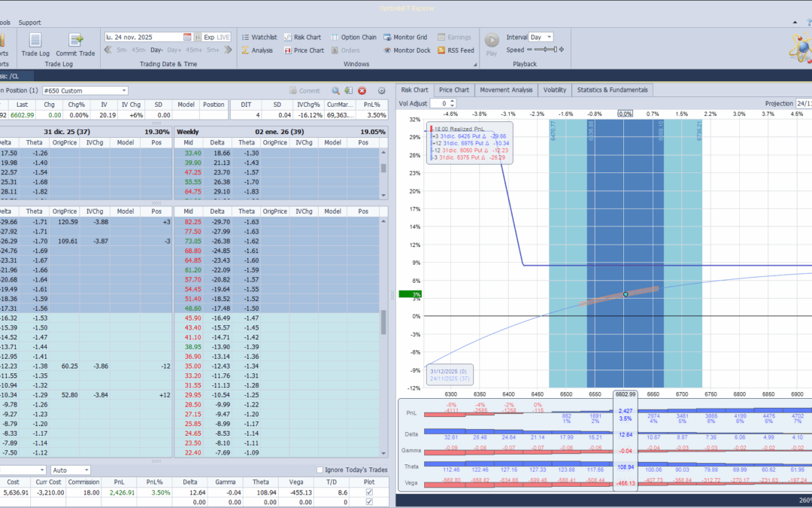Click the green table icon beside magnifier

[349, 91]
